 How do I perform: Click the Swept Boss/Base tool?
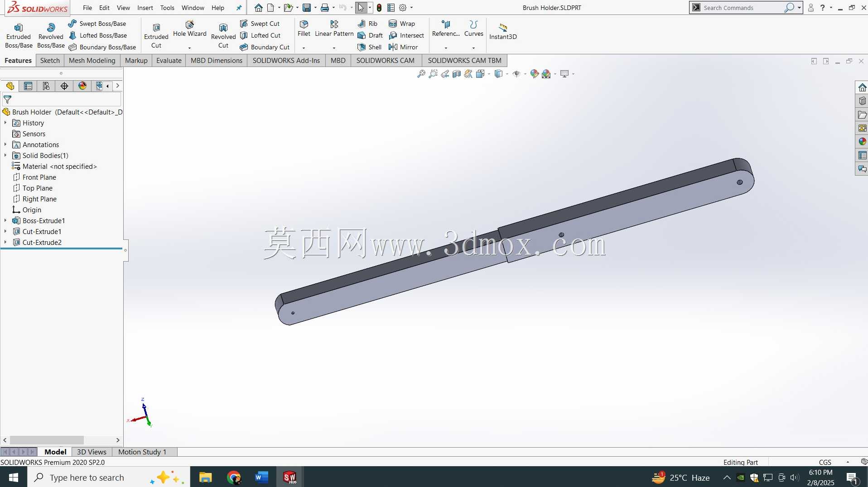point(97,24)
